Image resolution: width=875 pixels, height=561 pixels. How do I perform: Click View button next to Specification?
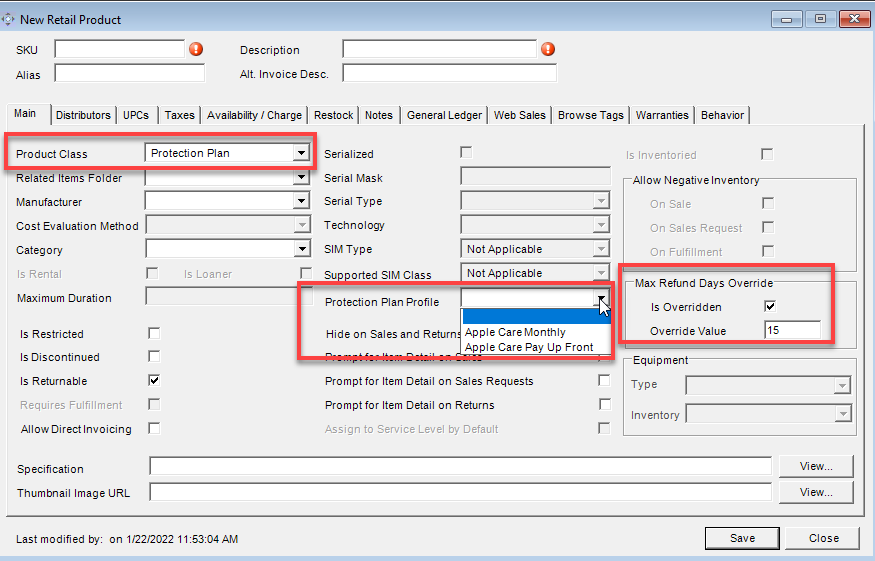[x=816, y=466]
